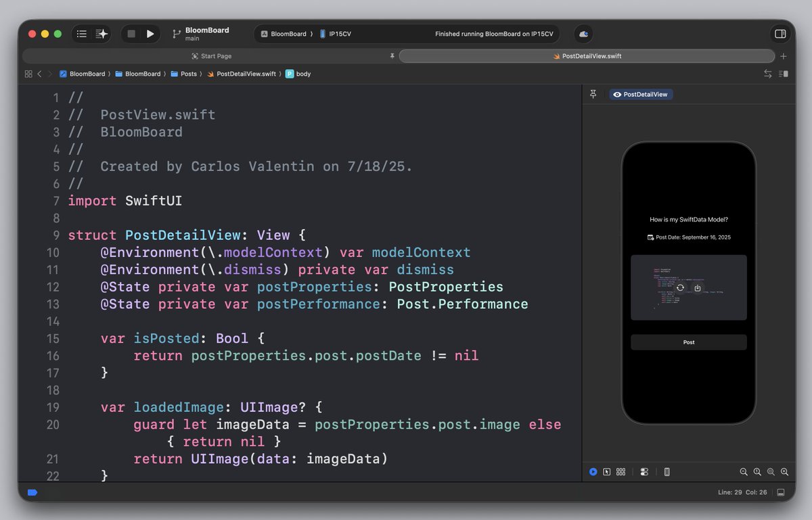The height and width of the screenshot is (520, 812).
Task: Click the refresh icon on preview image
Action: pyautogui.click(x=680, y=288)
